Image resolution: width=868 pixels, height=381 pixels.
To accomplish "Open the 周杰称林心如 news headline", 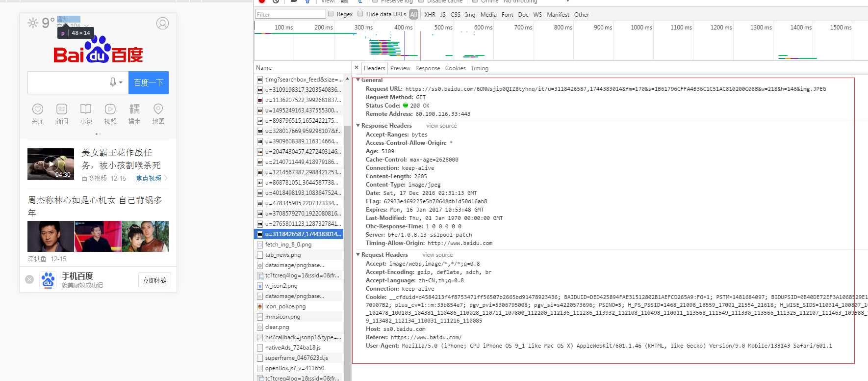I will click(95, 206).
